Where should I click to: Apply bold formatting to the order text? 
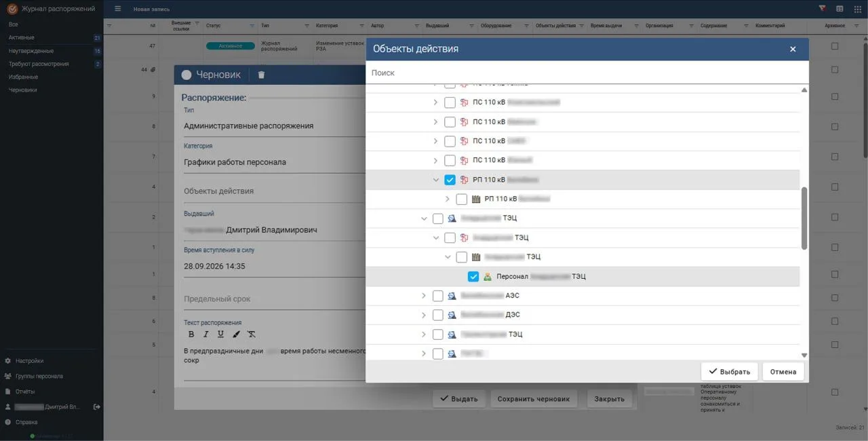pos(191,334)
